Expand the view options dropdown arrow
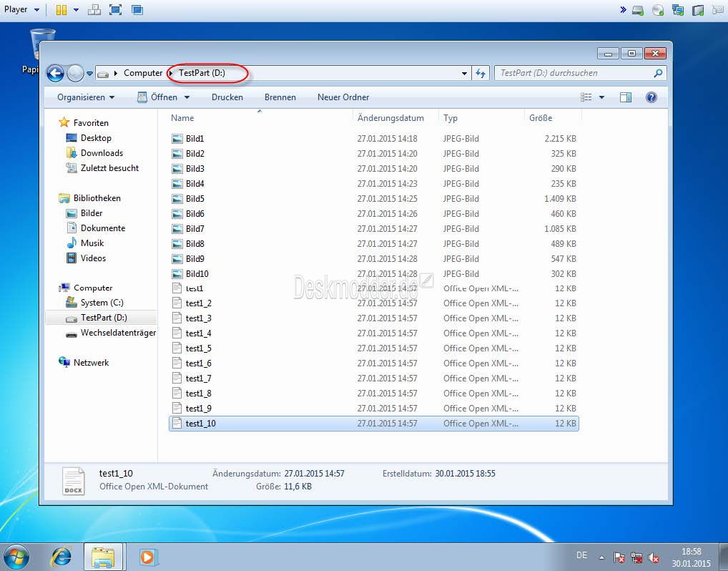Viewport: 728px width, 571px height. (601, 97)
